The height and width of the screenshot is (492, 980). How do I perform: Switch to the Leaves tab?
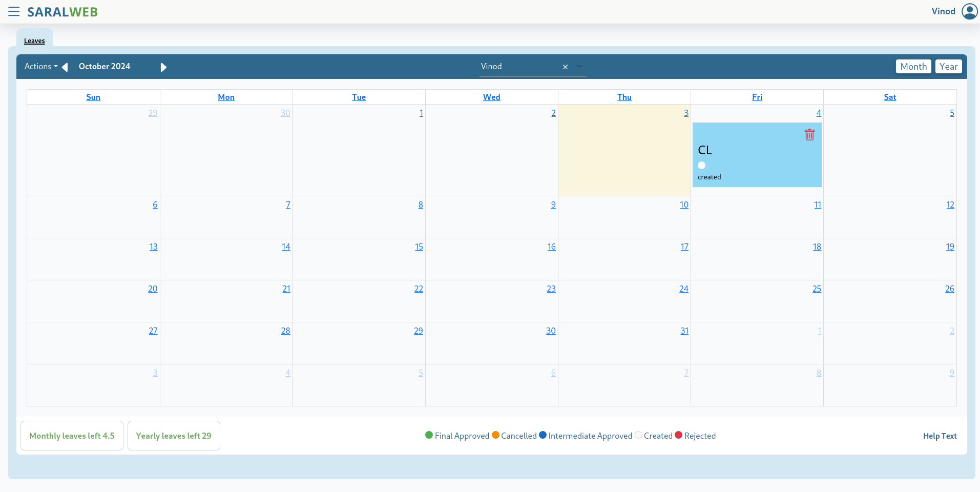(34, 41)
